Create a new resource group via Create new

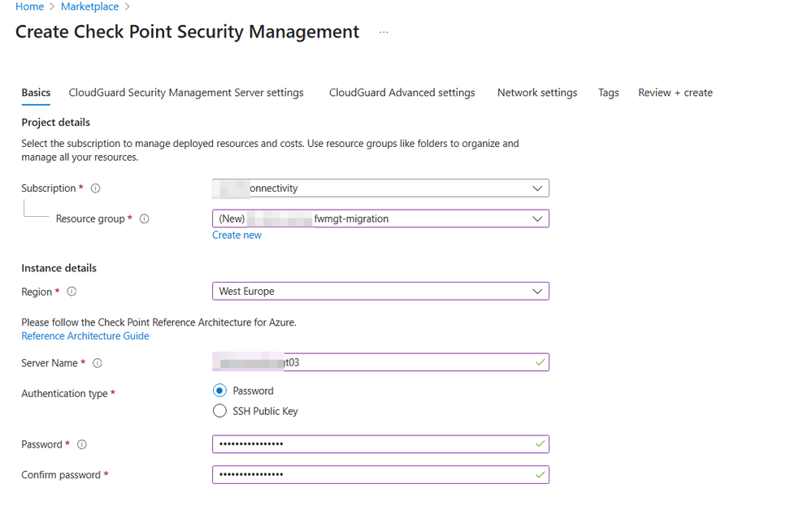(237, 235)
